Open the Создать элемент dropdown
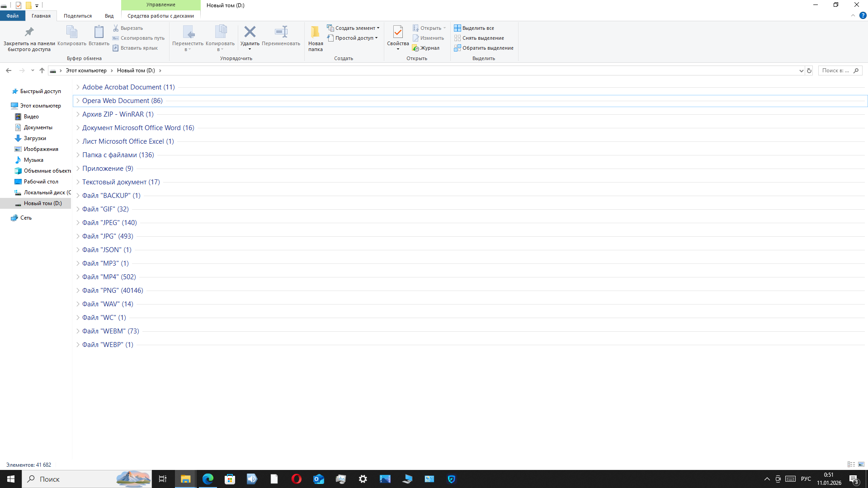 [x=355, y=28]
